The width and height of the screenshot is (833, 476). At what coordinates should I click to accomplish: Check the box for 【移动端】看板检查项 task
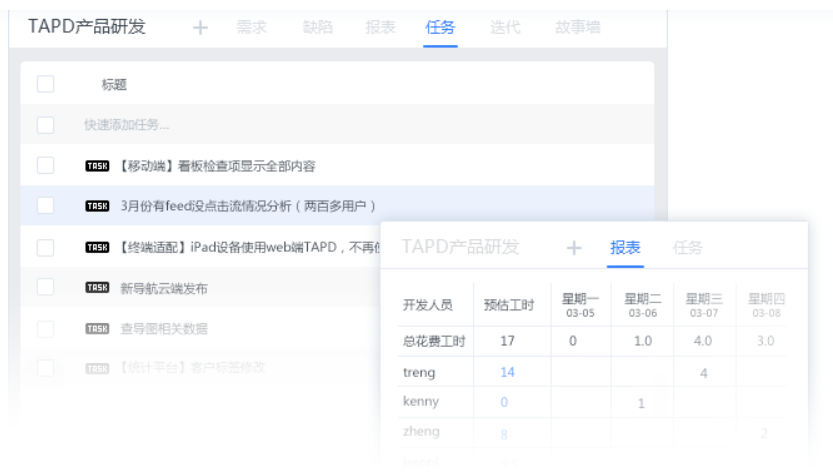tap(45, 165)
